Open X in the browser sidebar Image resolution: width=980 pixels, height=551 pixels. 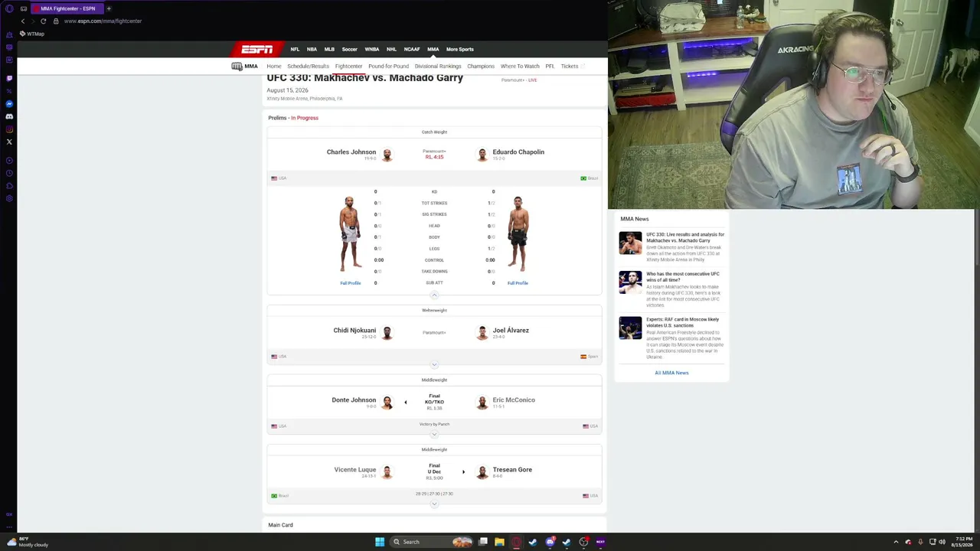9,142
